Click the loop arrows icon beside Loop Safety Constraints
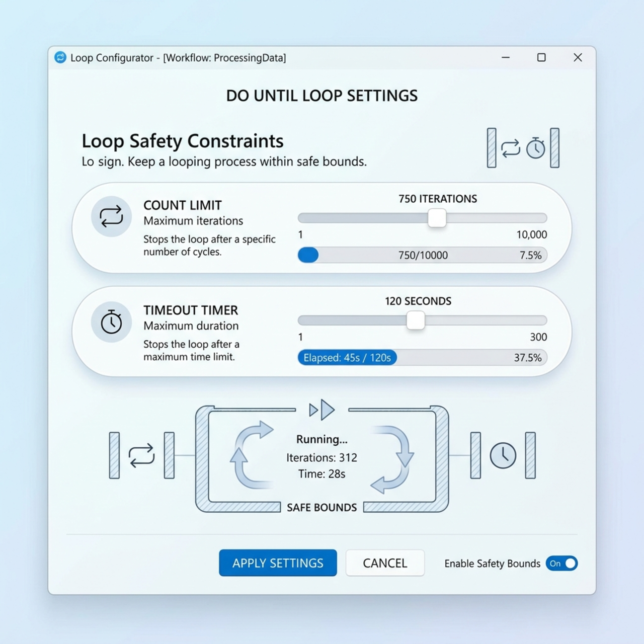The width and height of the screenshot is (644, 644). click(510, 148)
